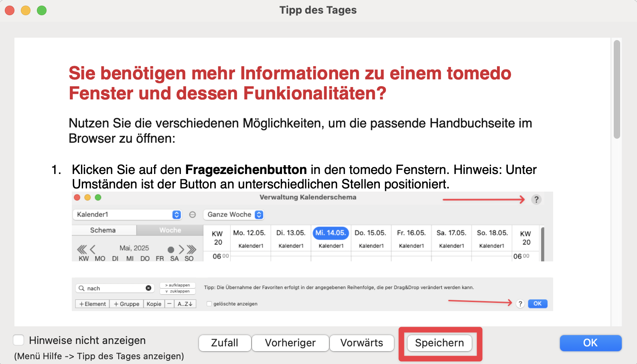The image size is (637, 364).
Task: Show a random tip with Zufall
Action: (x=225, y=343)
